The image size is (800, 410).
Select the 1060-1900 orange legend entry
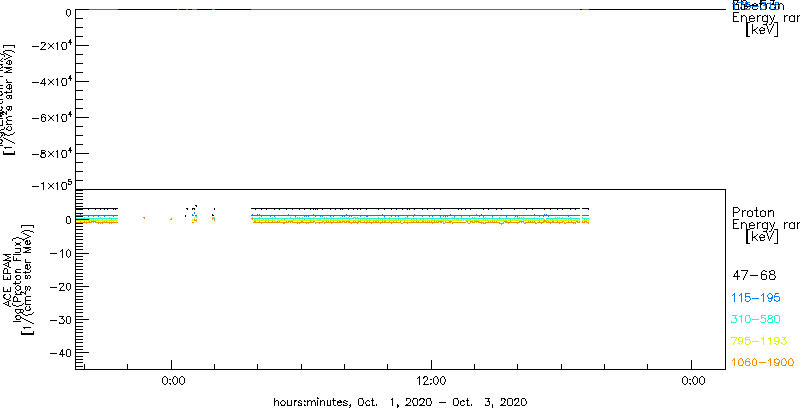click(x=763, y=362)
